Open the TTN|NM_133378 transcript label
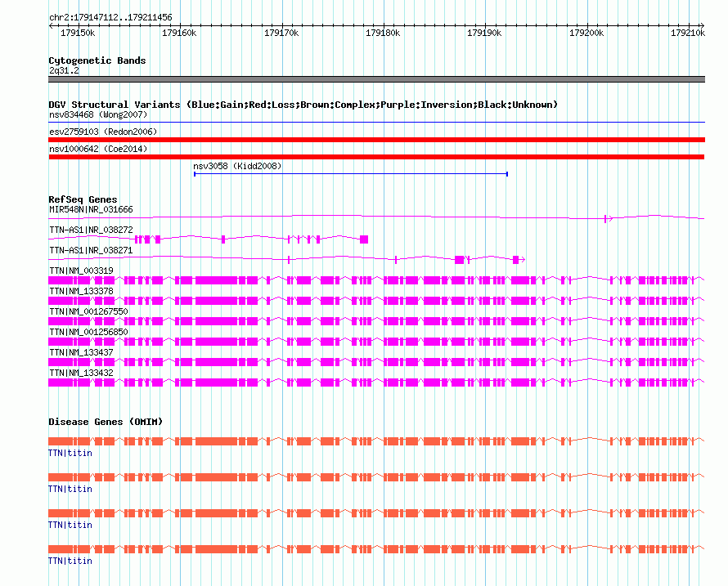 (81, 292)
